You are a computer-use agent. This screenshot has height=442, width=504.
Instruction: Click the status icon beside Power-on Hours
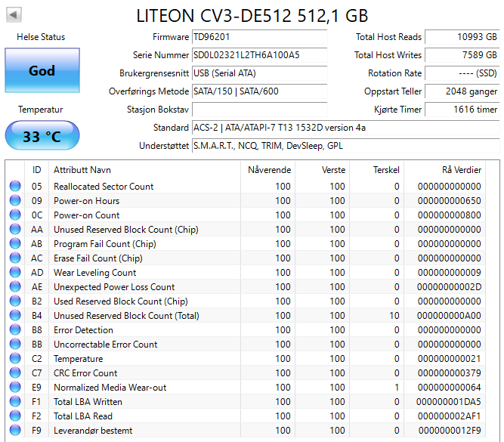[x=15, y=201]
